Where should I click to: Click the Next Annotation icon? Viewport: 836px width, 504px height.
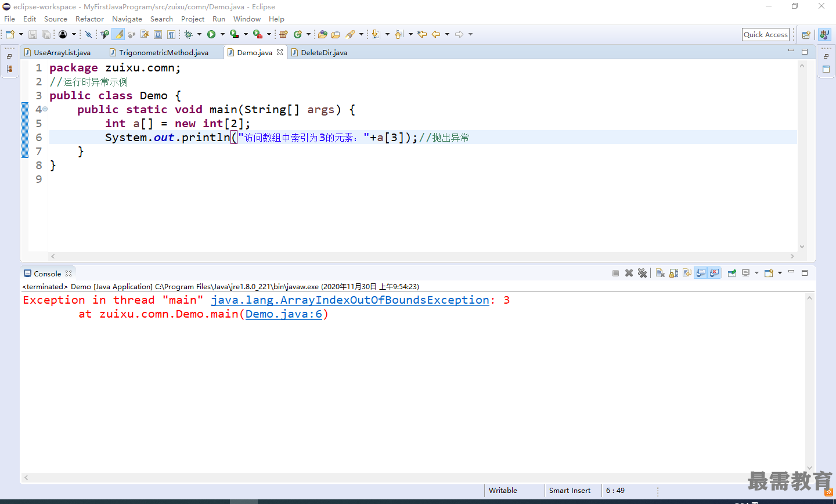point(376,34)
